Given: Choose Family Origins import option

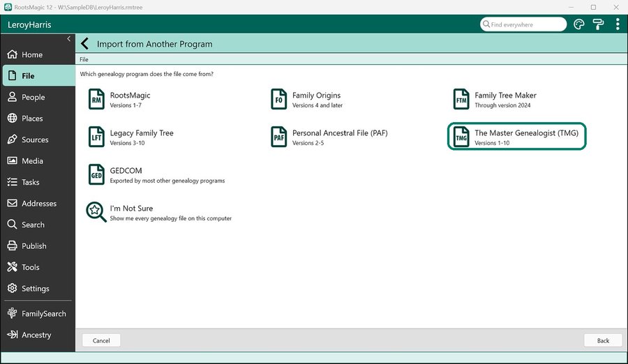Looking at the screenshot, I should (306, 99).
